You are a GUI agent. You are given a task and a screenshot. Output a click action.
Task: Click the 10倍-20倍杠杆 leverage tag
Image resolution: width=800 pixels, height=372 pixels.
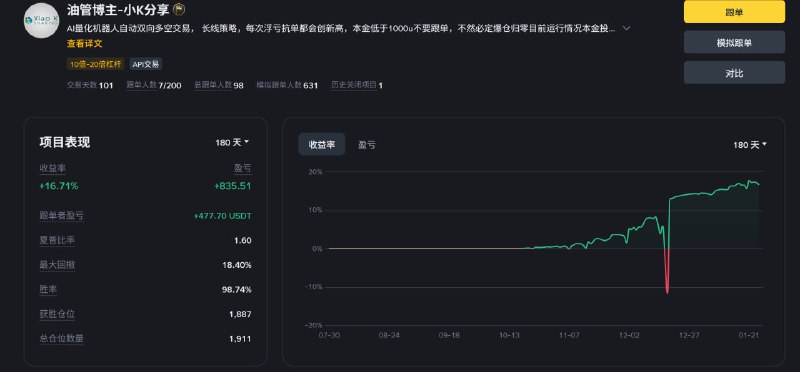coord(96,64)
